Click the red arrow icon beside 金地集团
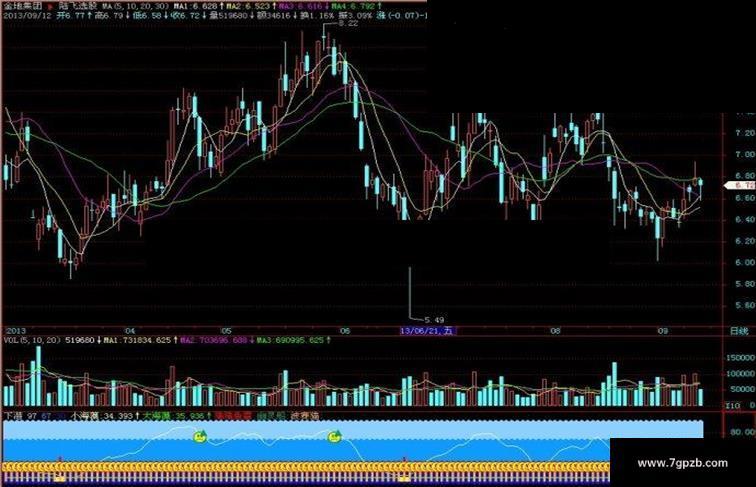This screenshot has width=756, height=487. point(51,7)
